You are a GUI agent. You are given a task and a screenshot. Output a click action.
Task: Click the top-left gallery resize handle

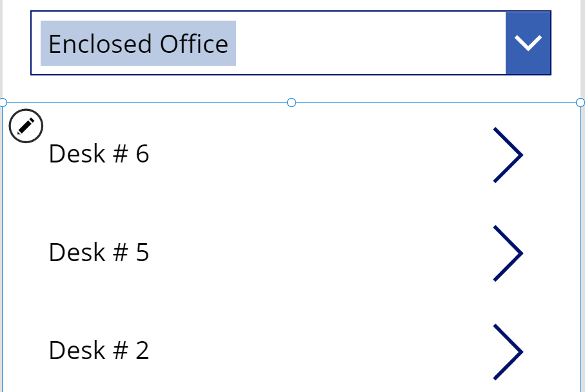(3, 101)
